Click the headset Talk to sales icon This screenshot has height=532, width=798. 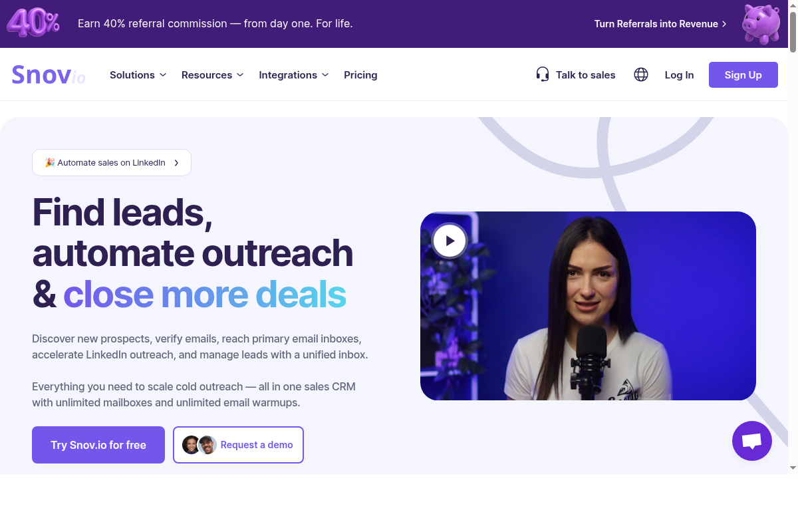(x=543, y=74)
